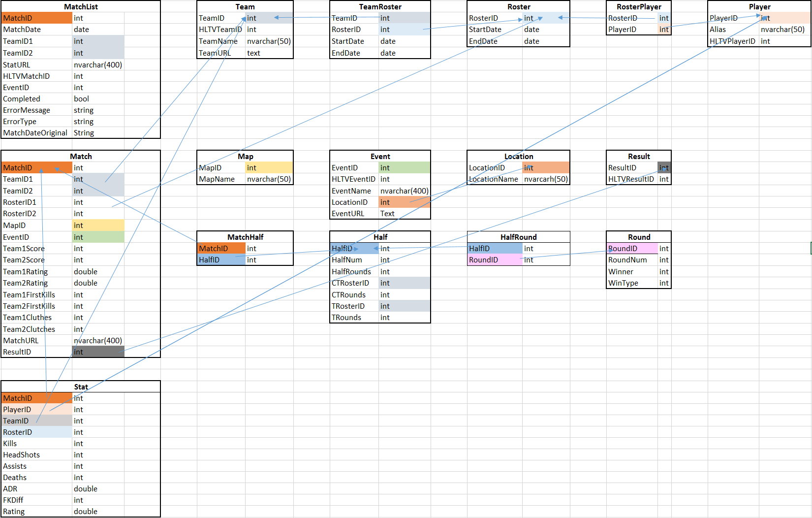Select StartDate cell in TeamRoster table
The image size is (812, 518).
354,41
